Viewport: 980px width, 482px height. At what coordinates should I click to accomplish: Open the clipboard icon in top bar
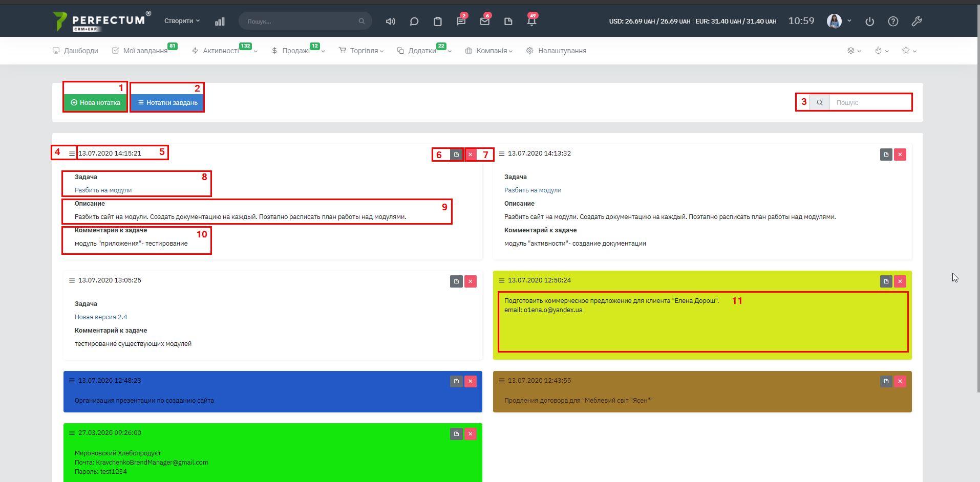coord(438,21)
